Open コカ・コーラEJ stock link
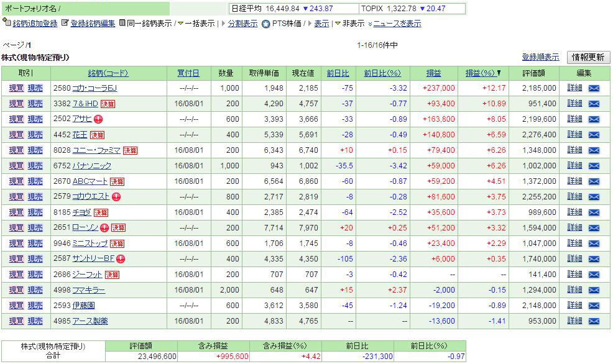Image resolution: width=613 pixels, height=364 pixels. 94,88
